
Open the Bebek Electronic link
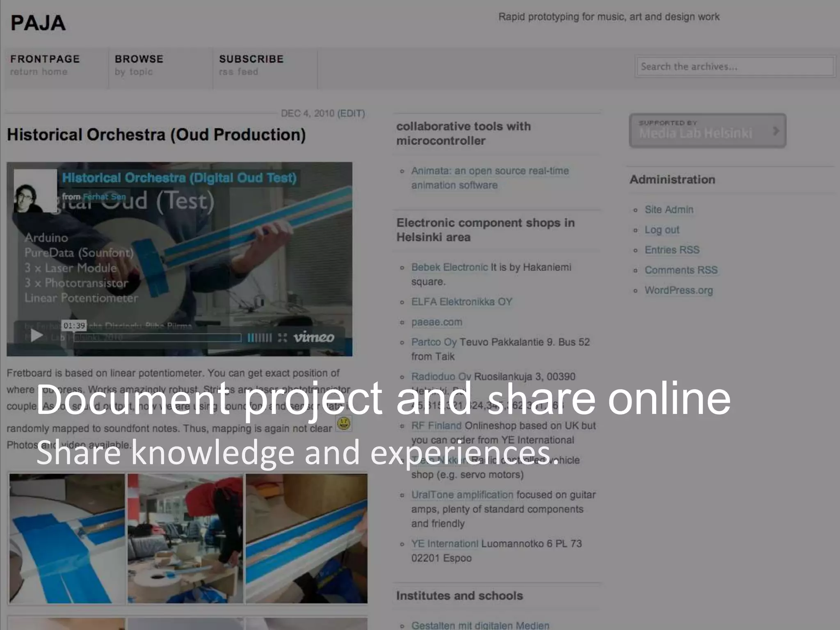coord(450,267)
